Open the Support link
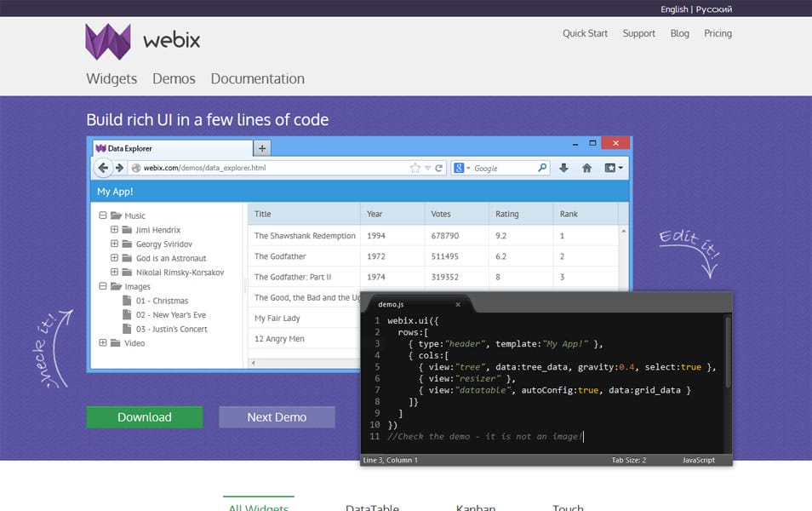This screenshot has width=812, height=511. pos(638,33)
